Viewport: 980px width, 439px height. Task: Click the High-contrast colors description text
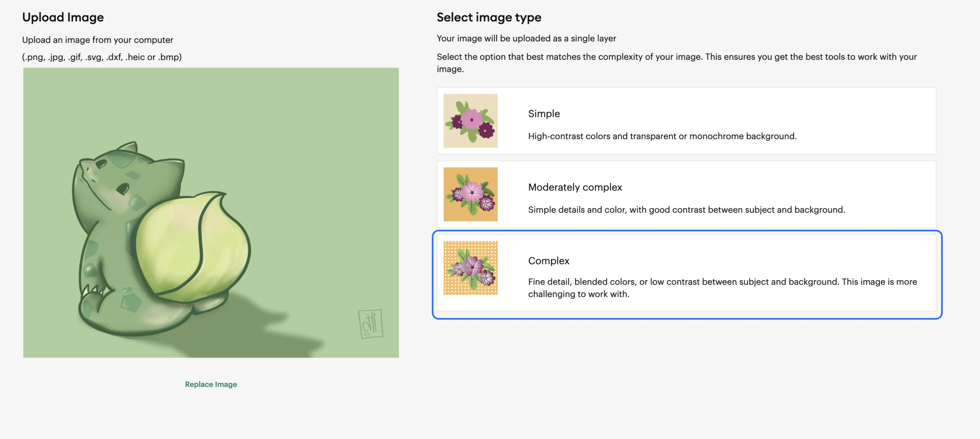coord(662,136)
